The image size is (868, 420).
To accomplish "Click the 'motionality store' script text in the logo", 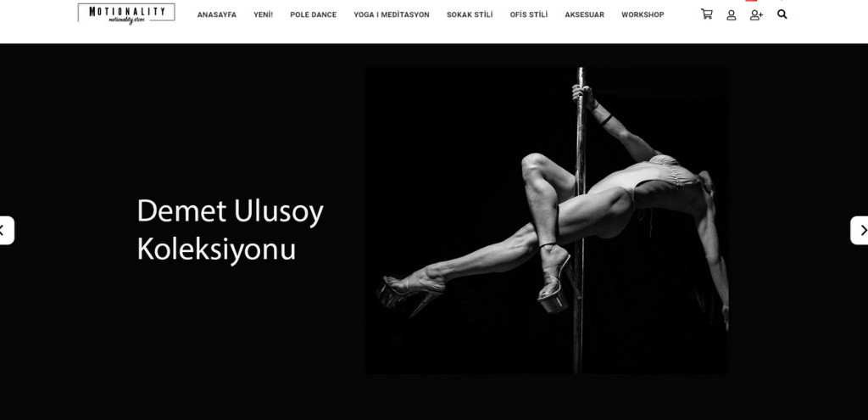I will (x=127, y=20).
